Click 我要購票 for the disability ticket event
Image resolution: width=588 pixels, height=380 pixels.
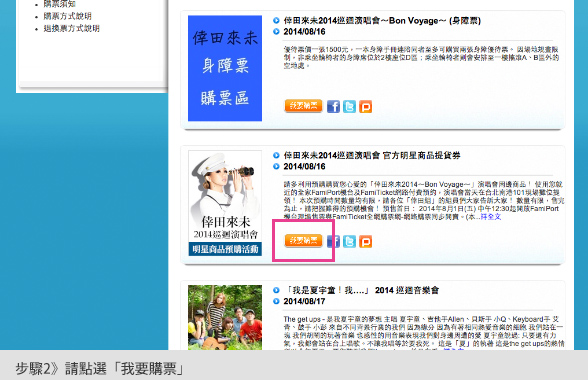(303, 106)
